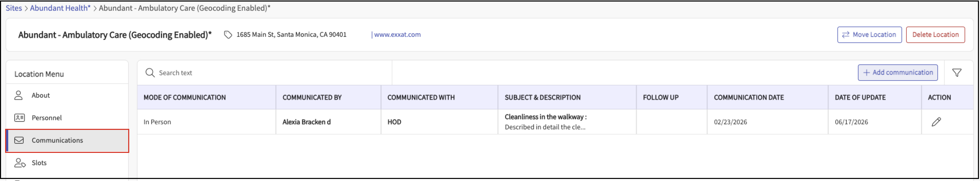Open Abundant Health* breadcrumb link

click(x=60, y=8)
